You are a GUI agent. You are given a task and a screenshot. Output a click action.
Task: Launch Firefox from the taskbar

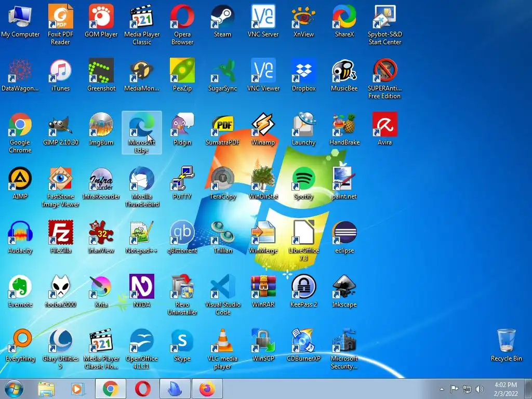(x=207, y=389)
